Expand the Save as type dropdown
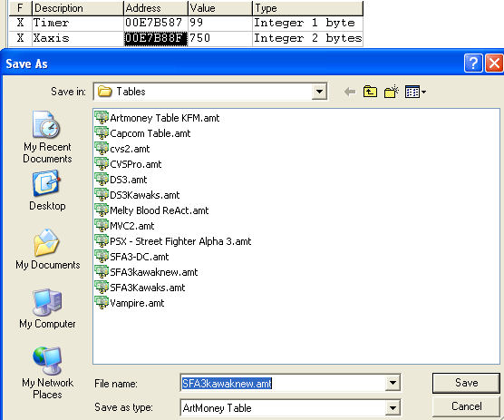This screenshot has width=504, height=420. (393, 408)
